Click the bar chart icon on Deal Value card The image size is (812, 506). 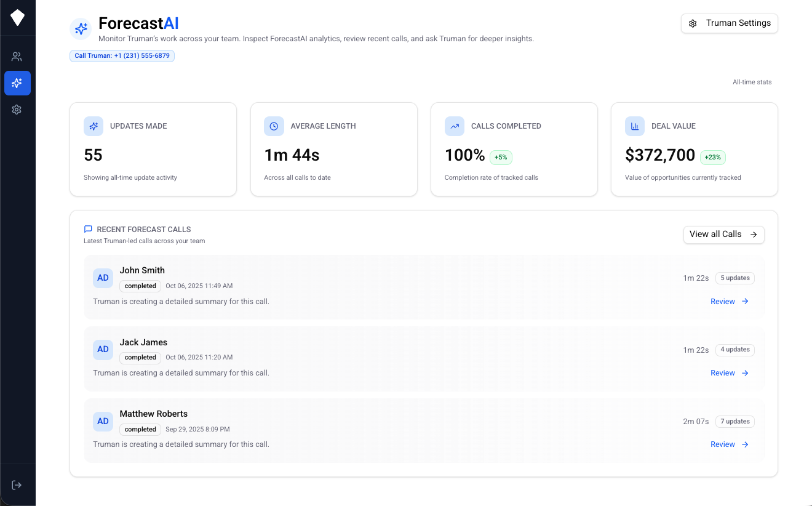click(x=634, y=126)
